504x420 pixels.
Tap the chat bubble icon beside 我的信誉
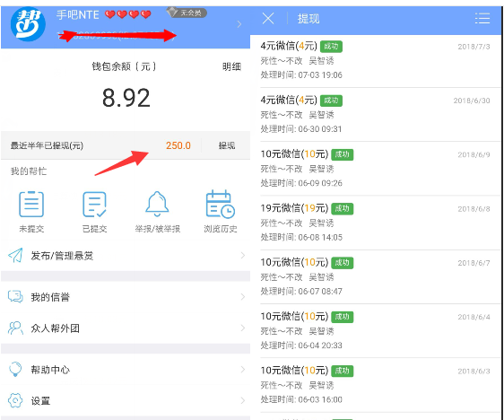pos(15,297)
